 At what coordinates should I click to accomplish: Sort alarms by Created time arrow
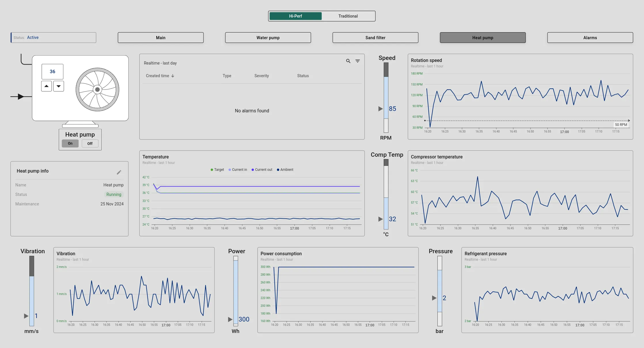coord(173,76)
